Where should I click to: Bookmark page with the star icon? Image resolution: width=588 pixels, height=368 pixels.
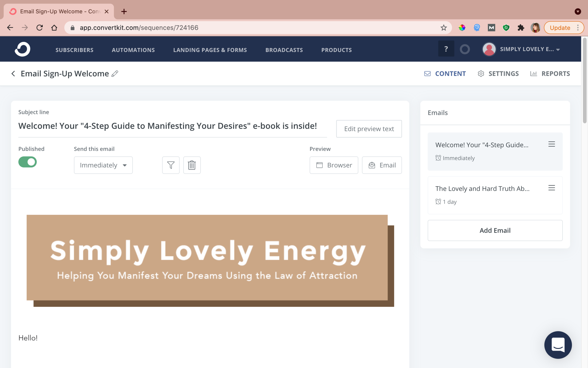444,28
